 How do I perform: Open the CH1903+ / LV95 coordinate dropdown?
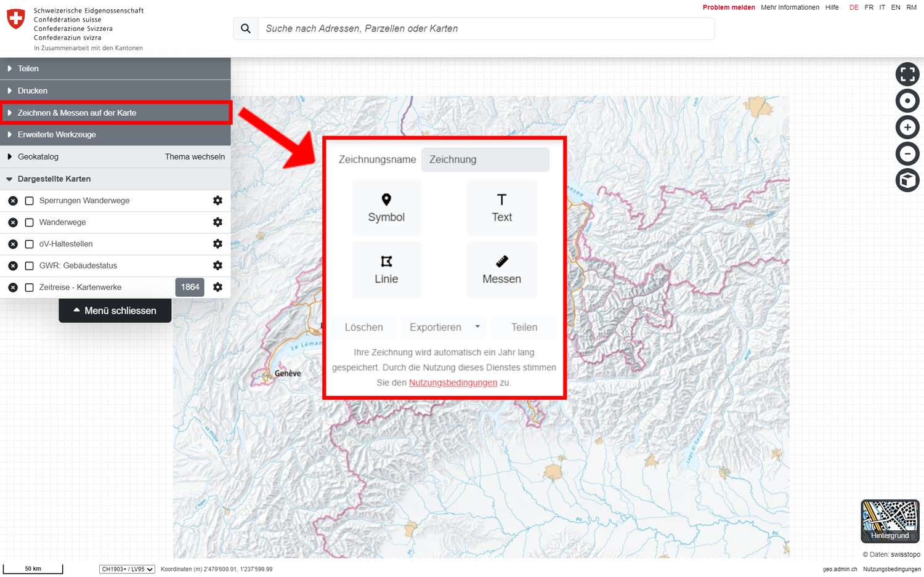coord(127,569)
